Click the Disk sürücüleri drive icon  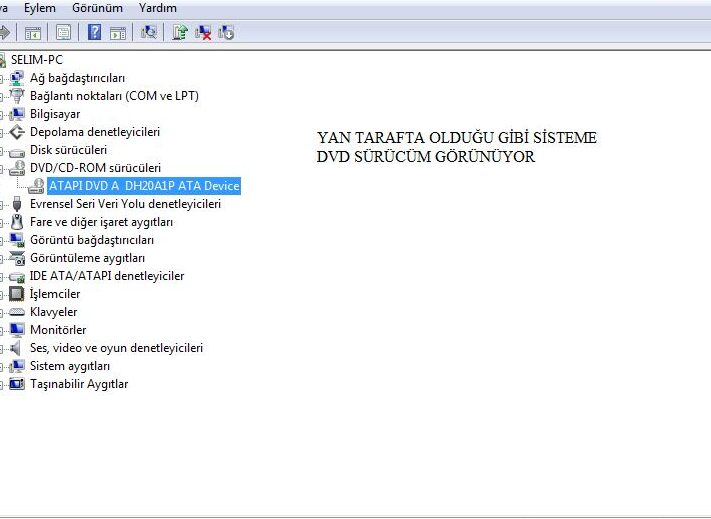tap(17, 151)
